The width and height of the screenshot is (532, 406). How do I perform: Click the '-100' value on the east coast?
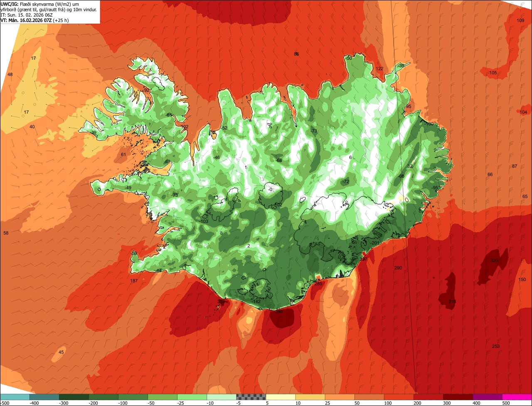pyautogui.click(x=429, y=124)
